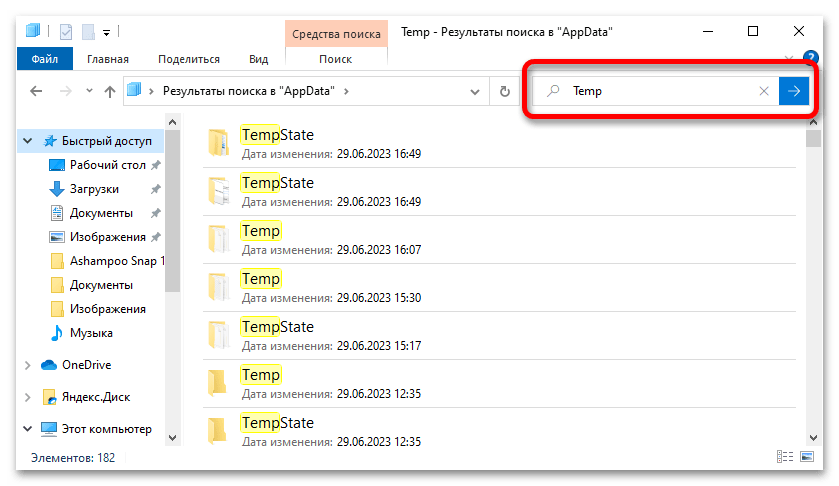This screenshot has height=486, width=839.
Task: Click folder icon of Temp modified 12:35
Action: [x=218, y=382]
